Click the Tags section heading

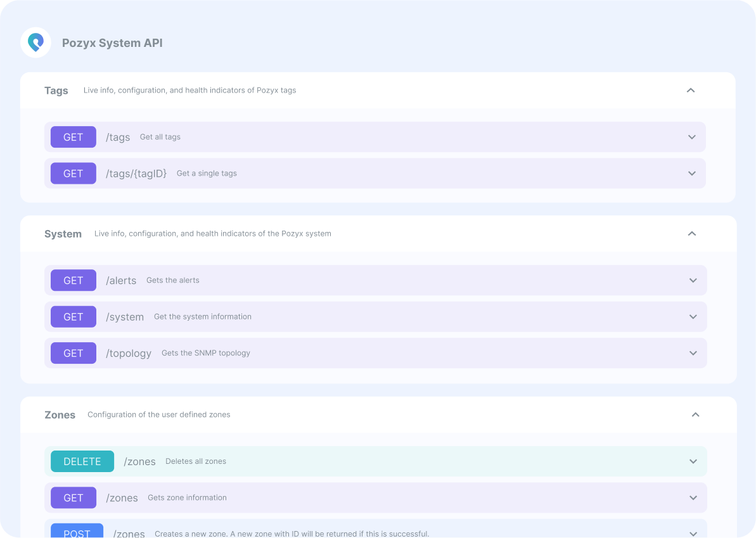(56, 91)
